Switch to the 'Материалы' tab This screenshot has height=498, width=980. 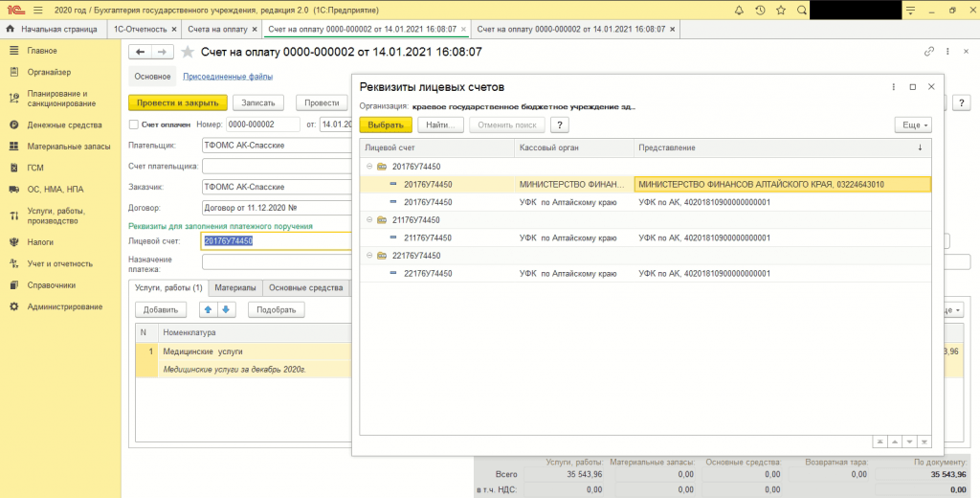point(234,287)
